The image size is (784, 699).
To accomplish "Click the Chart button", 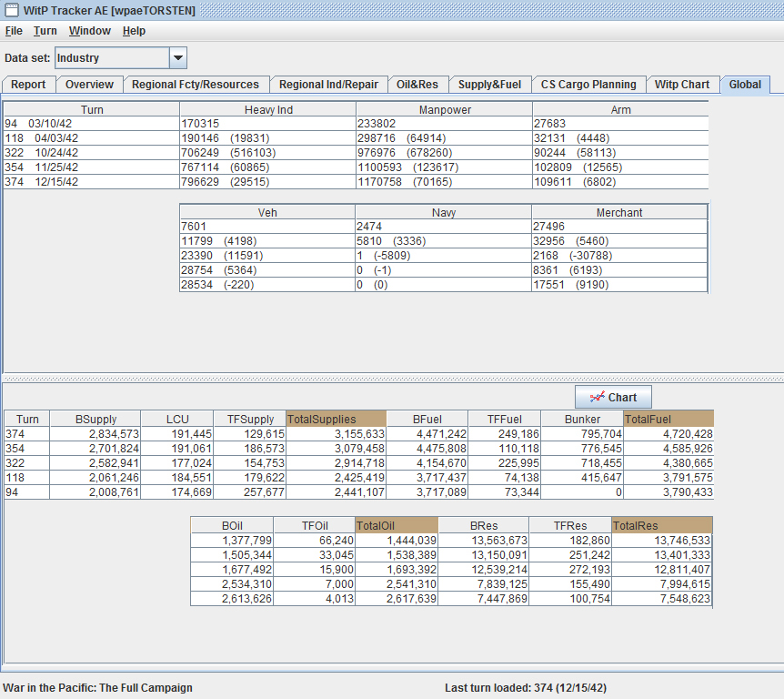I will 613,398.
